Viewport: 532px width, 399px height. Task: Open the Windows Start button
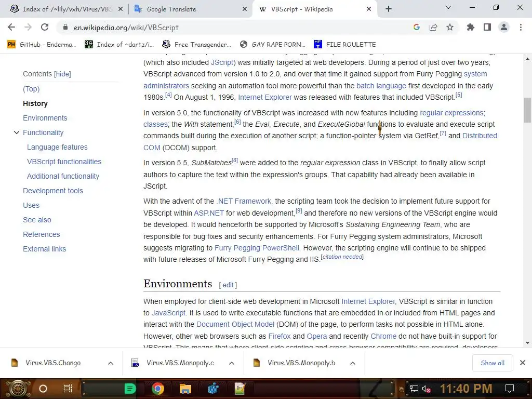[18, 389]
